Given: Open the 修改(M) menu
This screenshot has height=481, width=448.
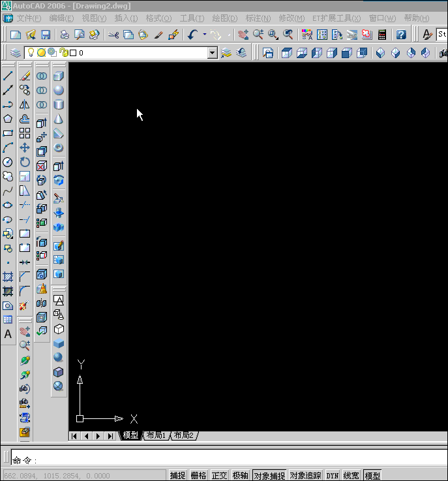Looking at the screenshot, I should tap(291, 18).
